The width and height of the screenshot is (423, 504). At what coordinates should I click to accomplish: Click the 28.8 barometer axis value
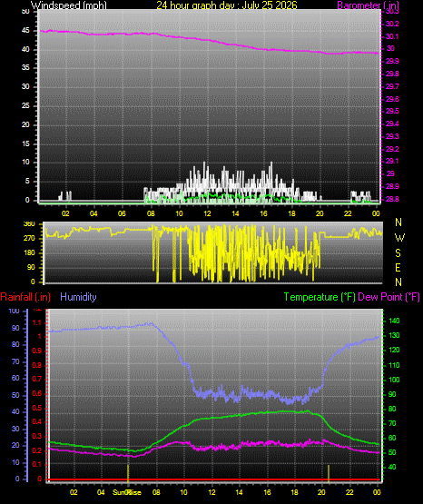pos(392,199)
